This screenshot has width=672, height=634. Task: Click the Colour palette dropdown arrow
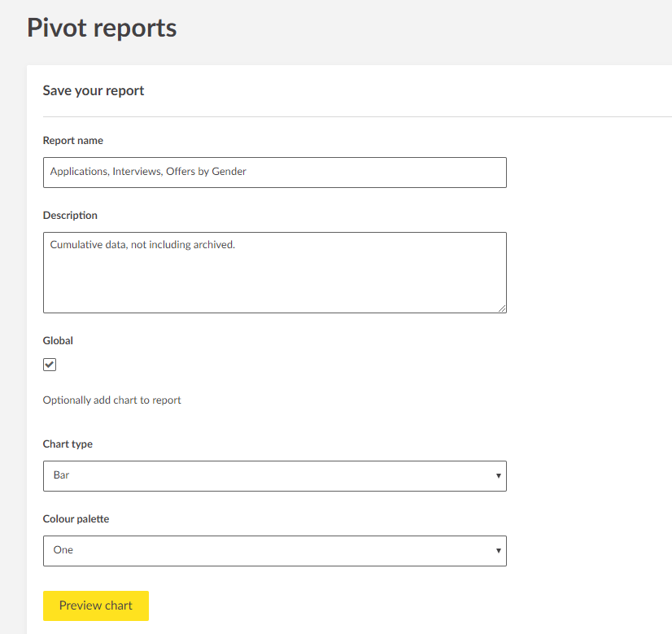498,551
